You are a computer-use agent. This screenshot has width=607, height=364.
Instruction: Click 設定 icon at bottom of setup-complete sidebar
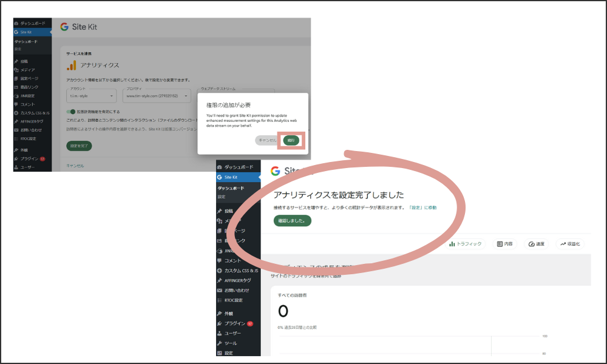coord(220,353)
